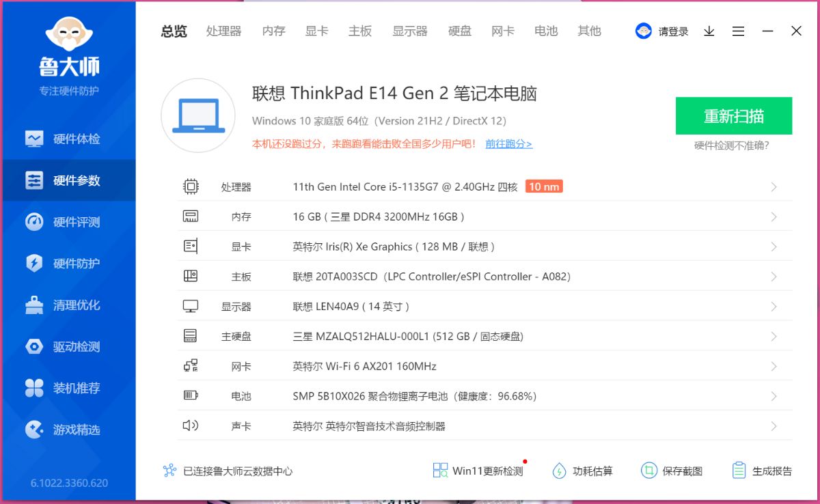Click the Win11更新检测 button
The width and height of the screenshot is (820, 504).
coord(480,471)
